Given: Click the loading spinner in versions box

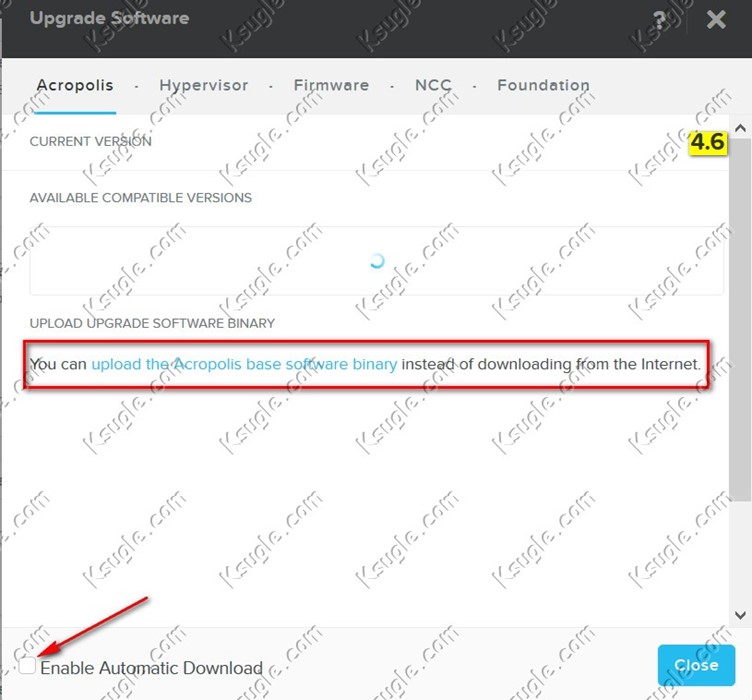Looking at the screenshot, I should click(x=377, y=261).
